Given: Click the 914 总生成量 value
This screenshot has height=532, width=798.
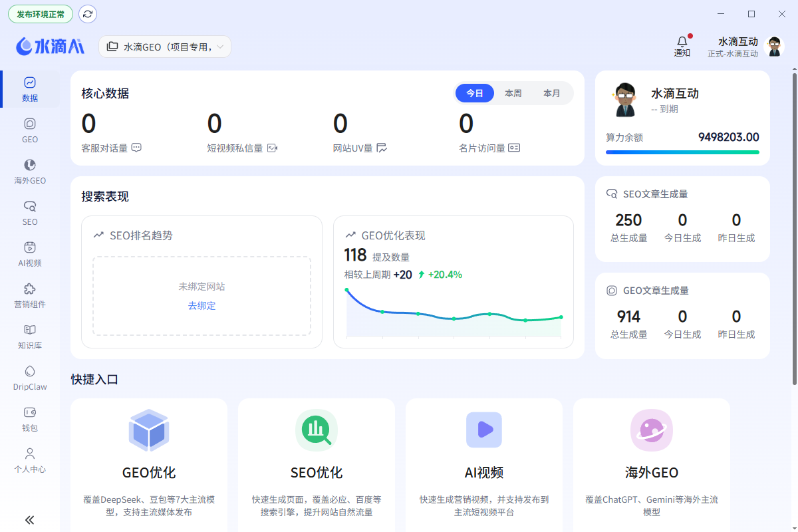Looking at the screenshot, I should (x=628, y=317).
